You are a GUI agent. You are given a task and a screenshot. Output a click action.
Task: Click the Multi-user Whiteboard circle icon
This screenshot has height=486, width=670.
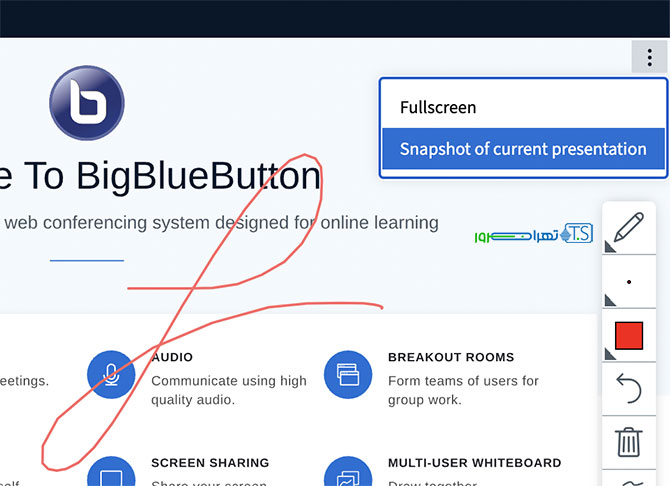point(348,471)
